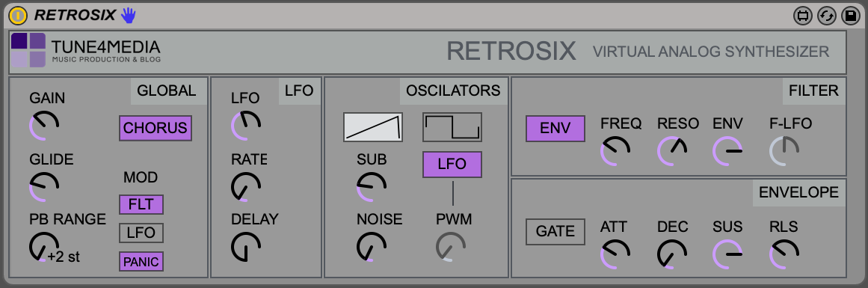Click the NOISE oscillator knob
This screenshot has height=288, width=868.
(x=372, y=246)
